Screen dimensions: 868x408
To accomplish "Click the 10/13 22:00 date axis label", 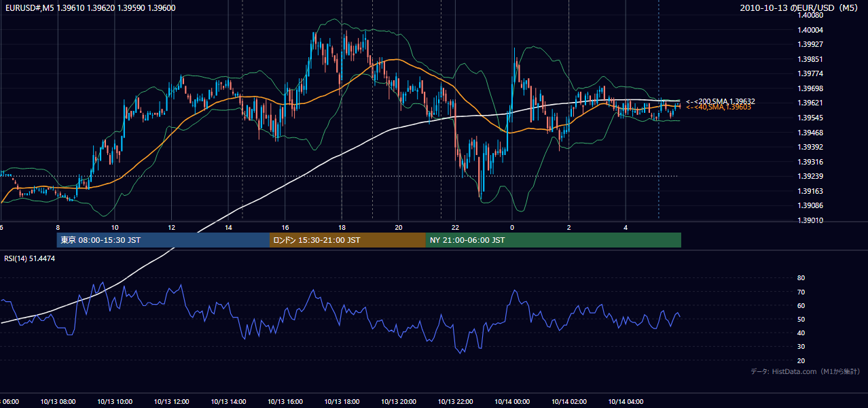I will [455, 402].
